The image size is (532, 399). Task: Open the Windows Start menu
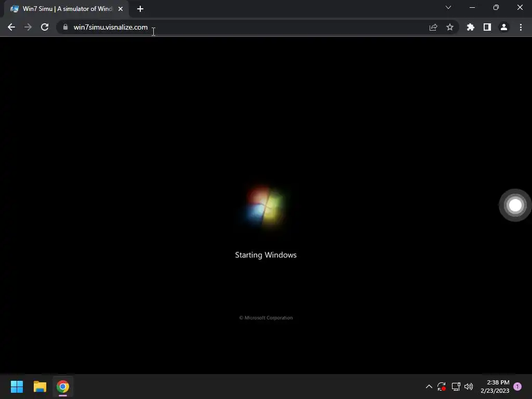coord(17,387)
